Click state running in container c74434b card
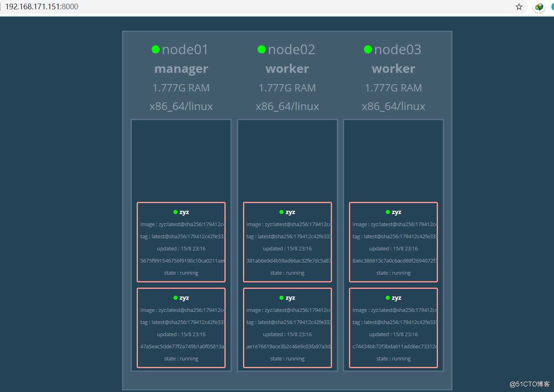Image resolution: width=554 pixels, height=392 pixels. [x=393, y=359]
